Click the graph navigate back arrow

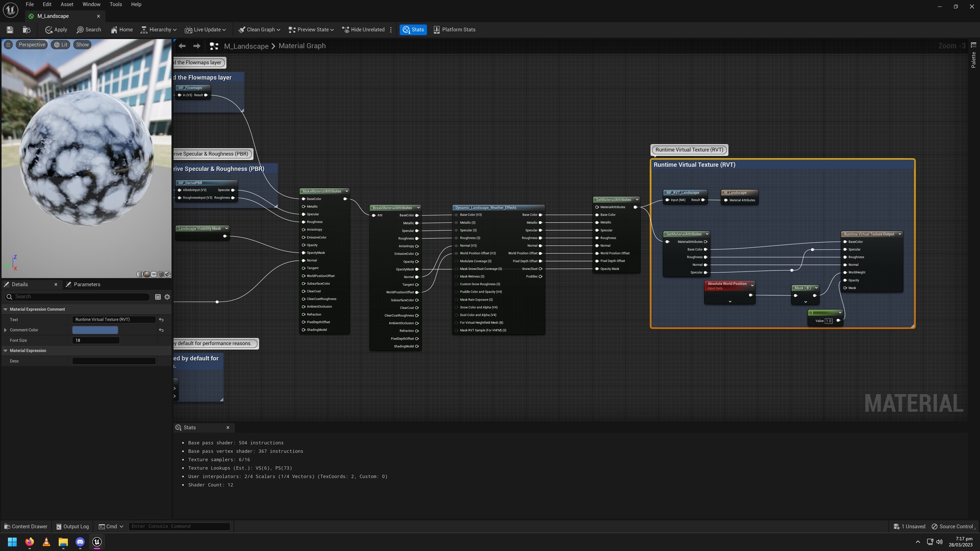click(x=182, y=46)
